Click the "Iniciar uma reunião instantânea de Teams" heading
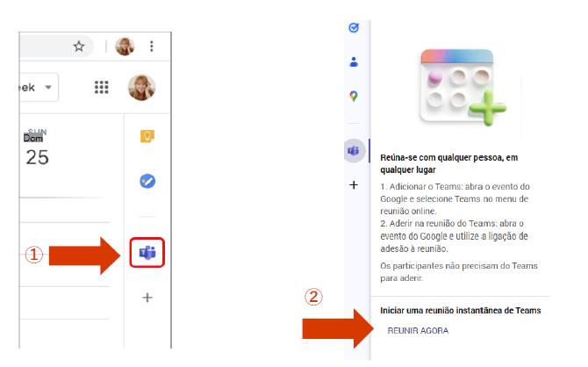 (461, 310)
